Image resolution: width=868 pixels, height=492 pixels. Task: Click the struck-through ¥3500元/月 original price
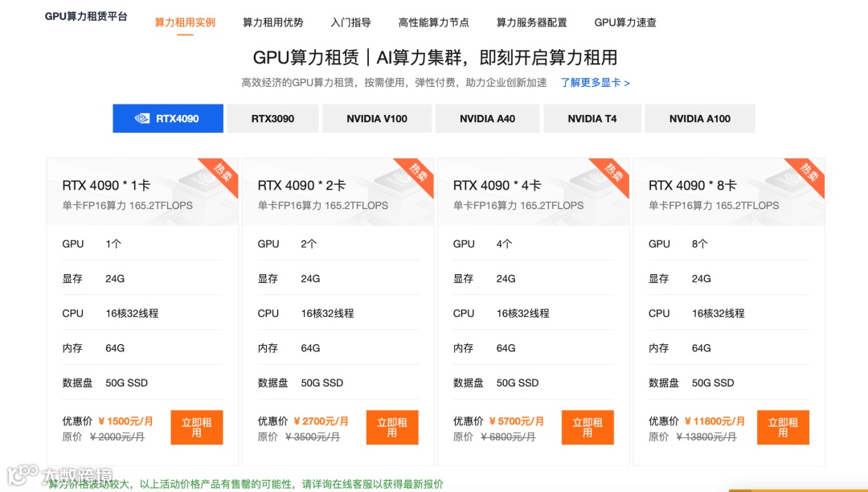pos(312,437)
